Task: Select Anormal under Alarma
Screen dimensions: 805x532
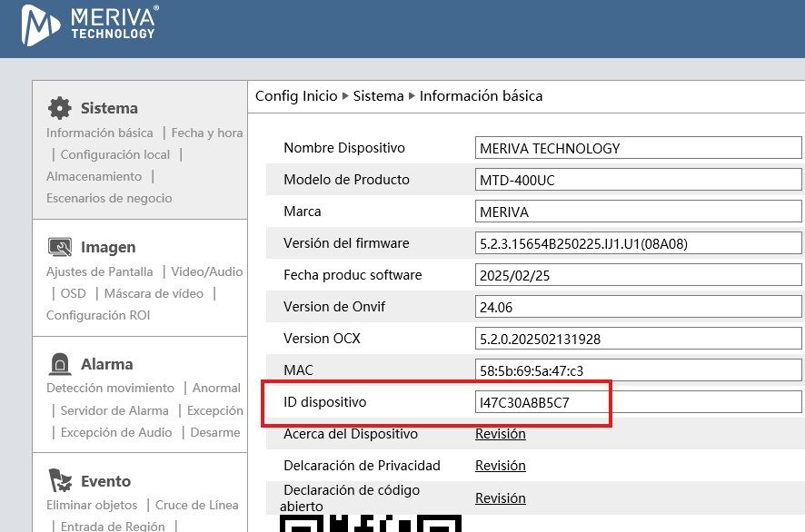Action: tap(216, 388)
